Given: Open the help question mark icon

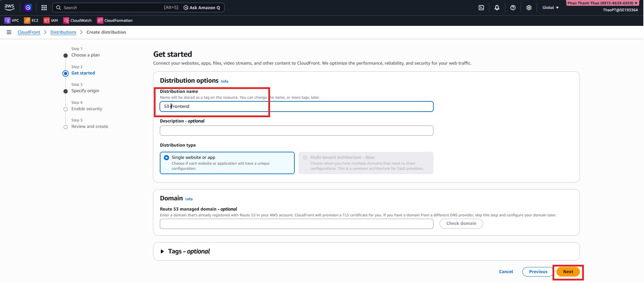Looking at the screenshot, I should [513, 7].
